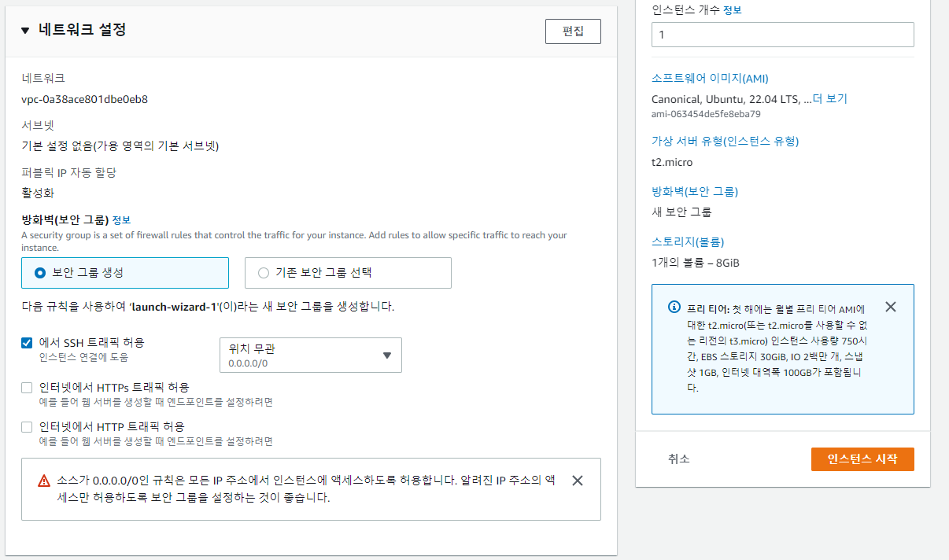
Task: Open 정보 link next to 인스턴스 개수
Action: coord(732,10)
